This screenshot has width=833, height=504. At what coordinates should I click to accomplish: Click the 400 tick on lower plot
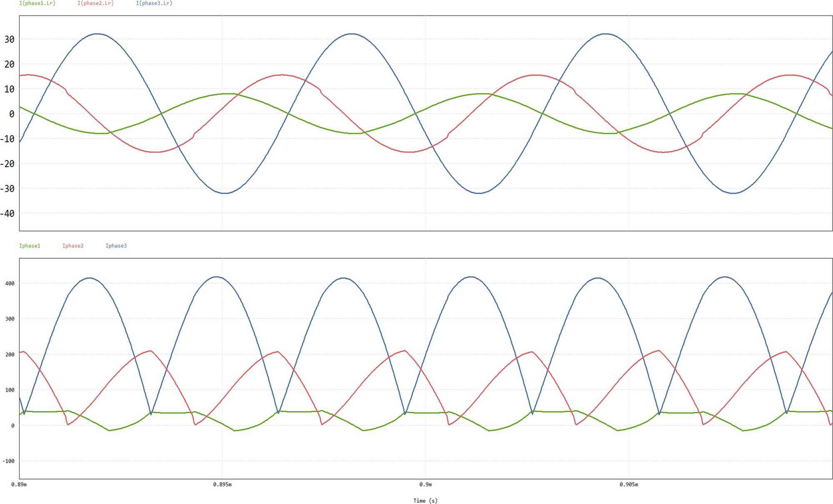10,283
